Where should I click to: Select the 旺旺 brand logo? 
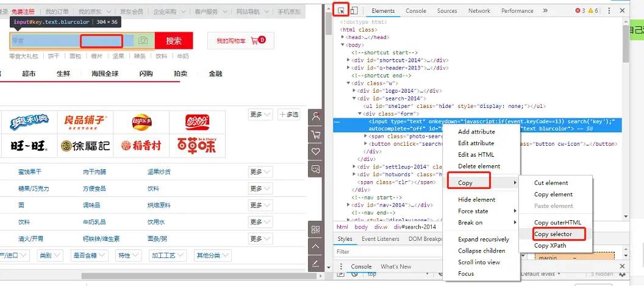[x=29, y=145]
